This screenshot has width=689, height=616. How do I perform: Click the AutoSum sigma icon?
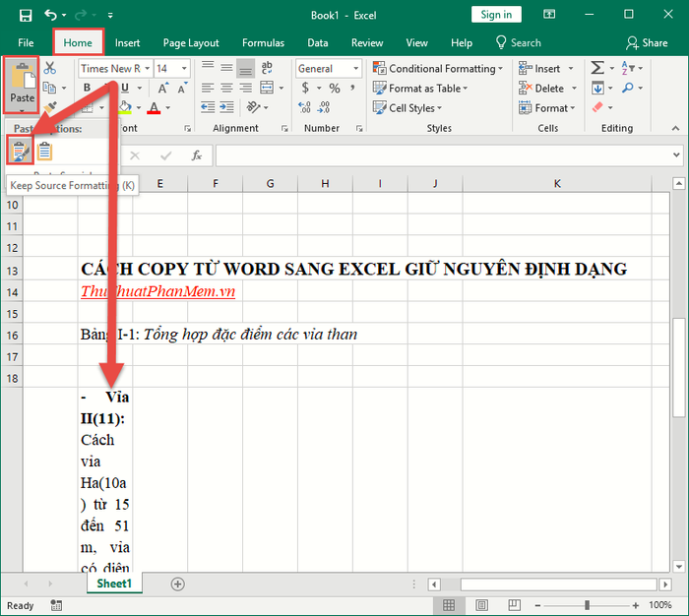[597, 68]
